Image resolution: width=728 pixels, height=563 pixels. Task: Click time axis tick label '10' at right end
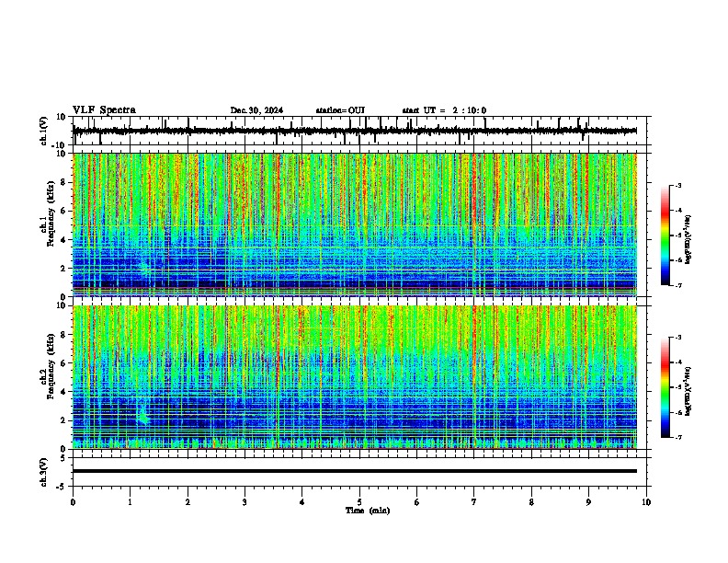click(646, 502)
